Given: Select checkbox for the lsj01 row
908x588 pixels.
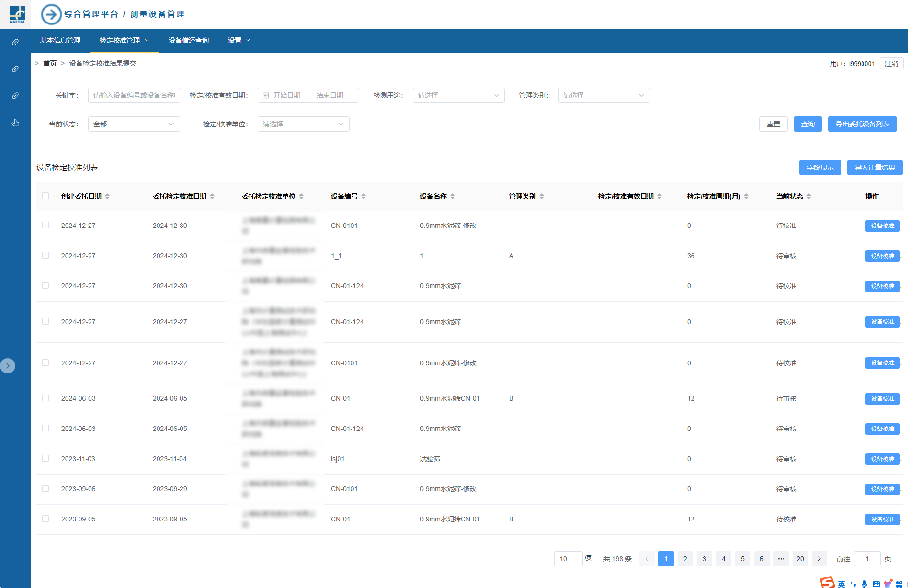Looking at the screenshot, I should 45,458.
